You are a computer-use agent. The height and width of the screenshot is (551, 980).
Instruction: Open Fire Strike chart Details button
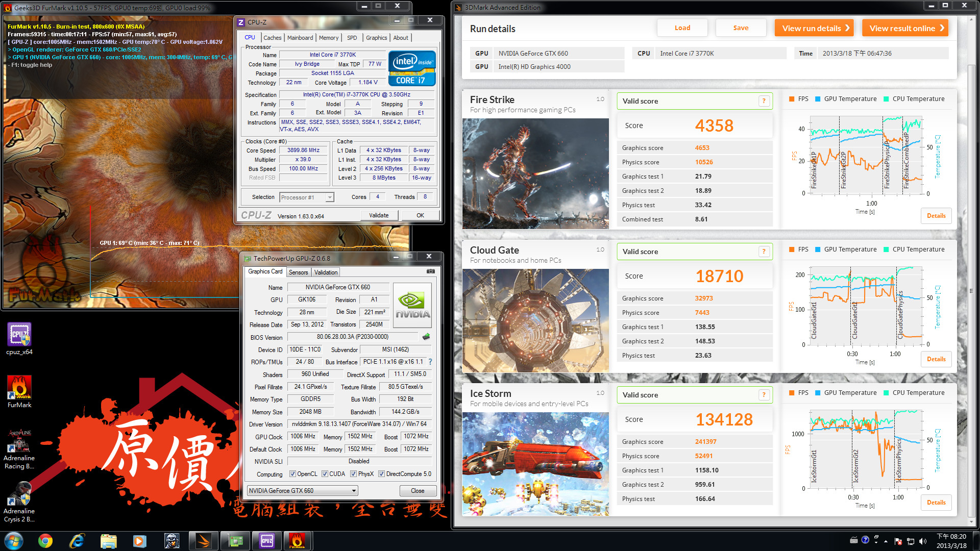[936, 216]
